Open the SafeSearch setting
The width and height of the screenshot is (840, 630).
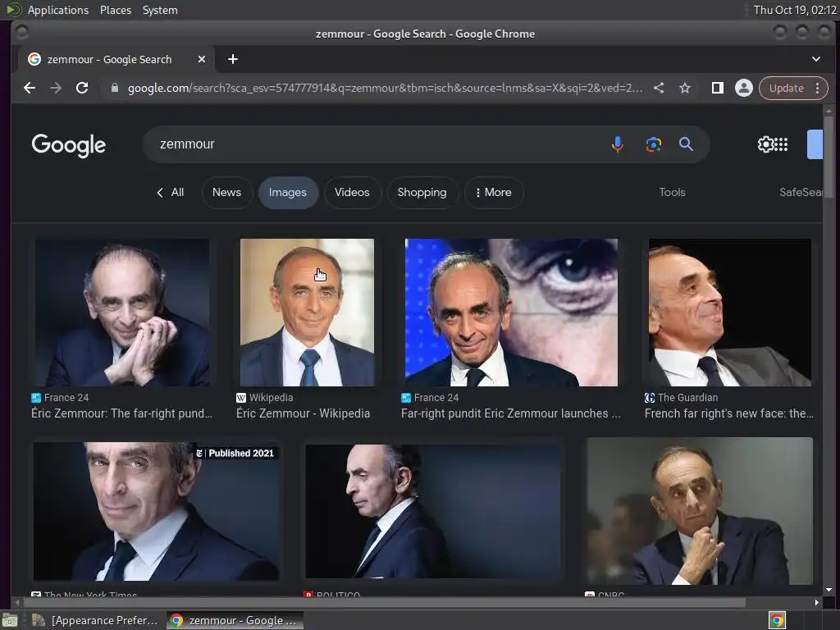(801, 192)
